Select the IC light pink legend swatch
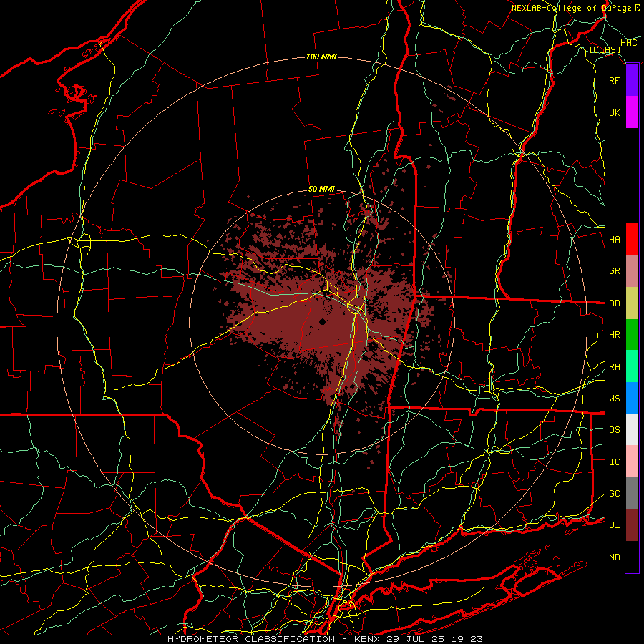 click(632, 462)
